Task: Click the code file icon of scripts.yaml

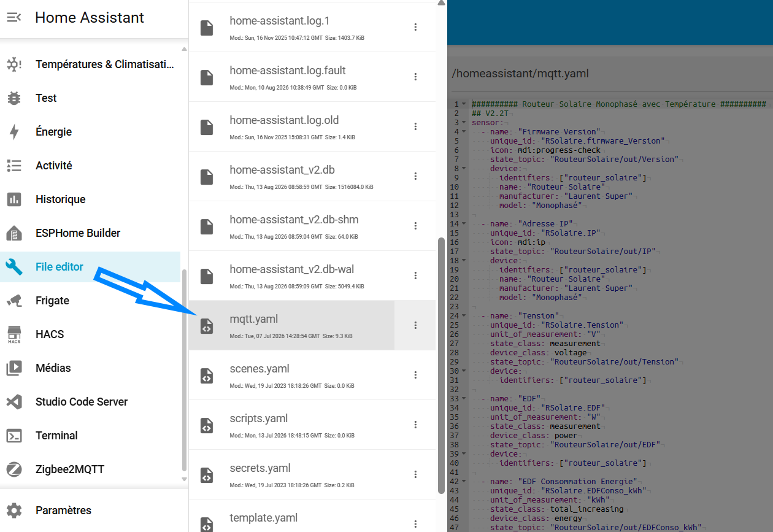Action: [x=207, y=425]
